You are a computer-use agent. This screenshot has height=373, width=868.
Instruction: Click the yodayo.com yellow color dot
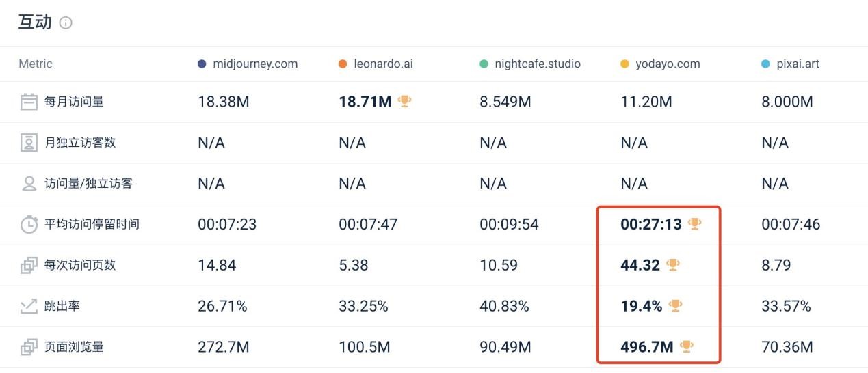click(x=624, y=64)
